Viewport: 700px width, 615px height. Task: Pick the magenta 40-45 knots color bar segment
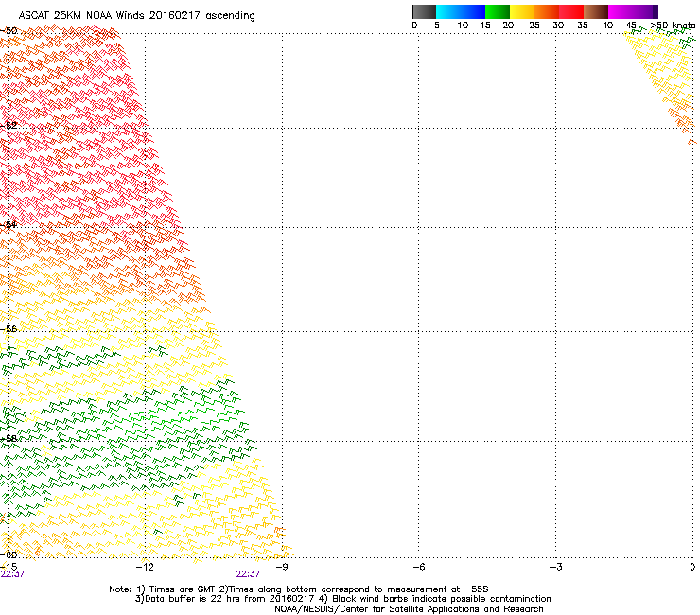pyautogui.click(x=621, y=11)
